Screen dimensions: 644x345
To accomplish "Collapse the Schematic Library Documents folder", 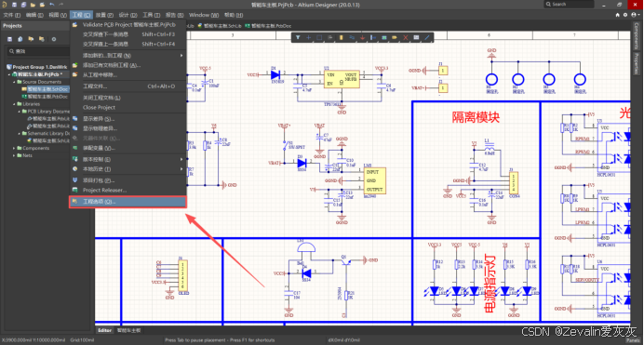I will point(19,134).
